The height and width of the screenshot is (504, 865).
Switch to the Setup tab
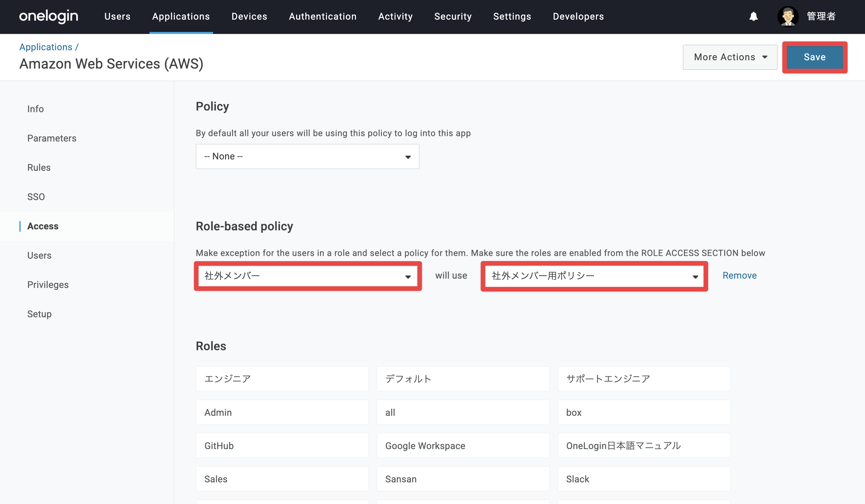40,314
